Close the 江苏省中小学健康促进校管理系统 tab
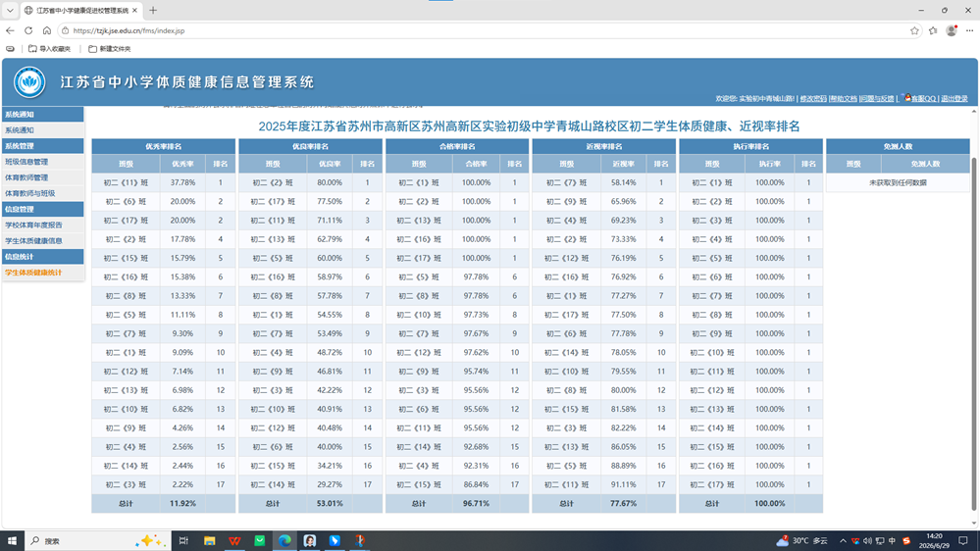Image resolution: width=980 pixels, height=551 pixels. coord(134,10)
